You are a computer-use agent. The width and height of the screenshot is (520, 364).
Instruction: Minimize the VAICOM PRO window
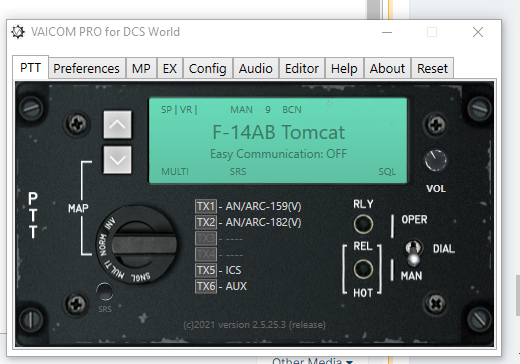[x=387, y=32]
